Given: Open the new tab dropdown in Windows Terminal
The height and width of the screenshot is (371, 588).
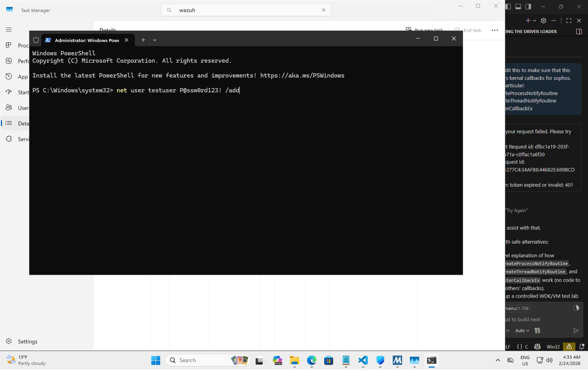Looking at the screenshot, I should [155, 40].
